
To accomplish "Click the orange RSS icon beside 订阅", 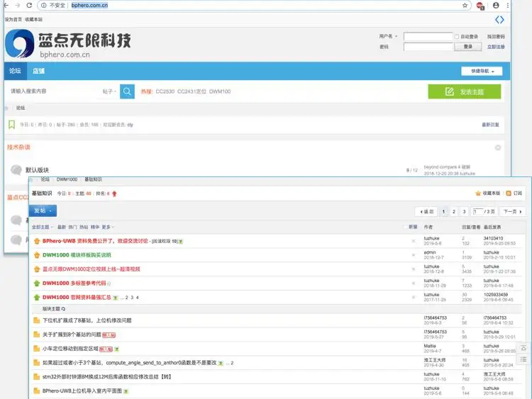I will (509, 193).
